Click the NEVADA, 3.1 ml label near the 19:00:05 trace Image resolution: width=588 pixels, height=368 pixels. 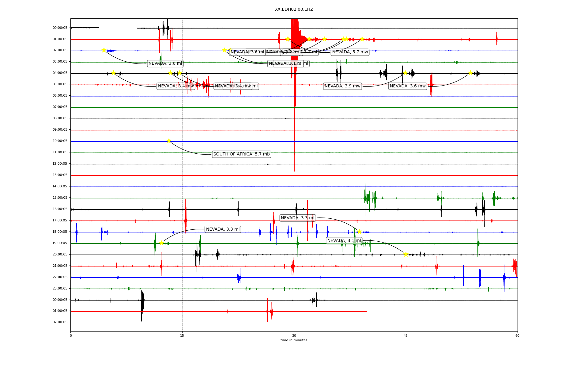point(344,241)
